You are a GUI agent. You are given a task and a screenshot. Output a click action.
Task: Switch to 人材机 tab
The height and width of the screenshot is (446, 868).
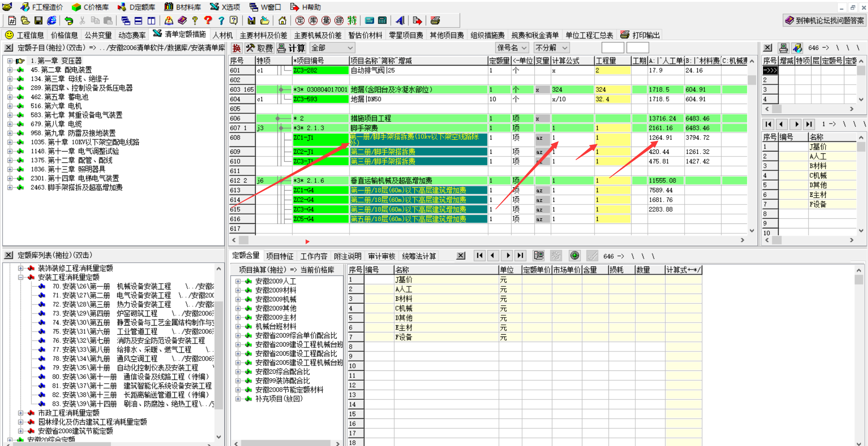[223, 35]
